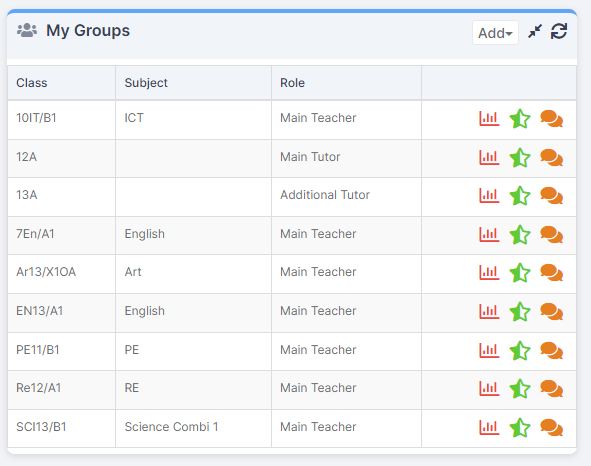591x466 pixels.
Task: Sort by the Class column header
Action: click(x=32, y=83)
